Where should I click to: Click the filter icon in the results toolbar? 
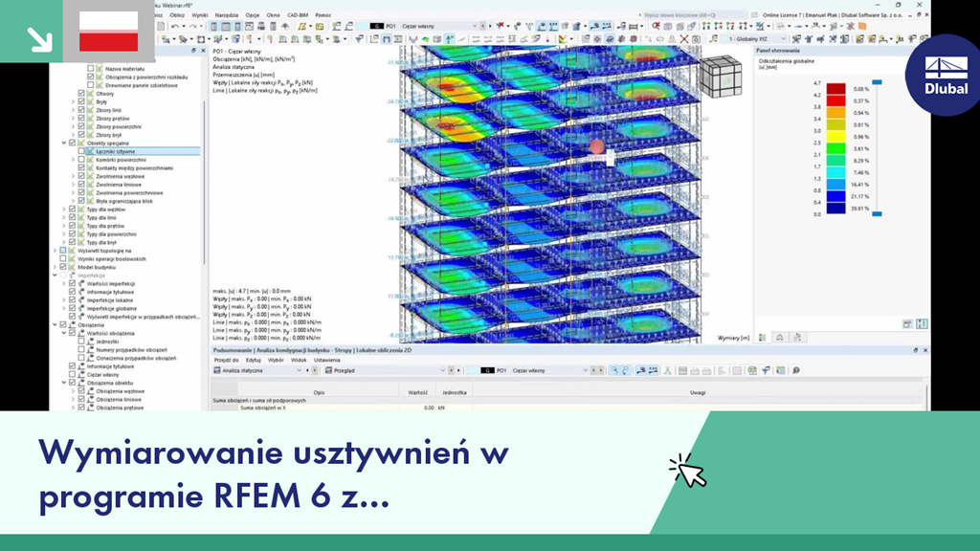click(x=766, y=369)
